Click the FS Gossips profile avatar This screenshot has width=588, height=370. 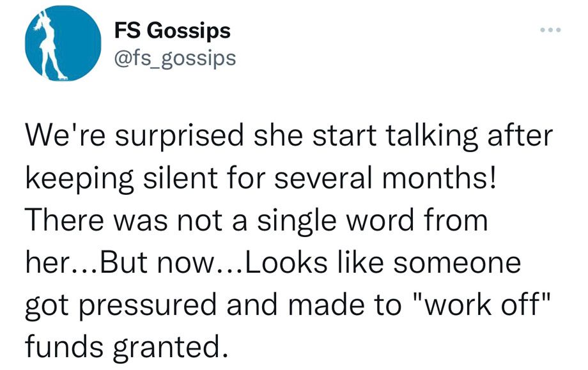click(63, 43)
